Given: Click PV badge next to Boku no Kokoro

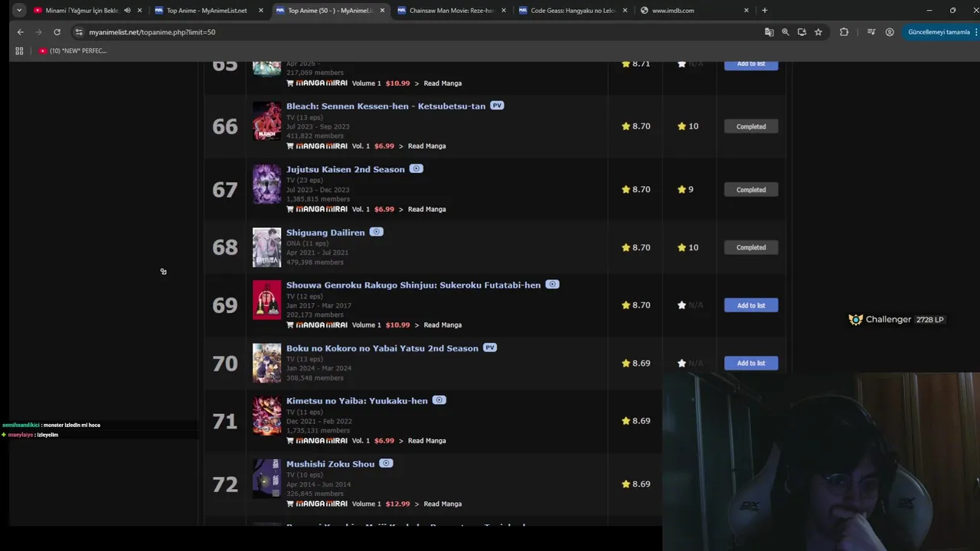Looking at the screenshot, I should coord(490,347).
